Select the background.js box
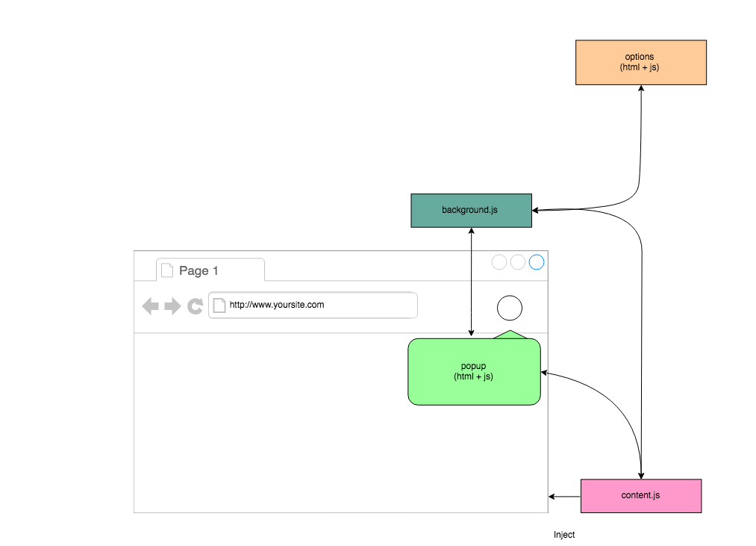This screenshot has height=546, width=756. click(471, 211)
